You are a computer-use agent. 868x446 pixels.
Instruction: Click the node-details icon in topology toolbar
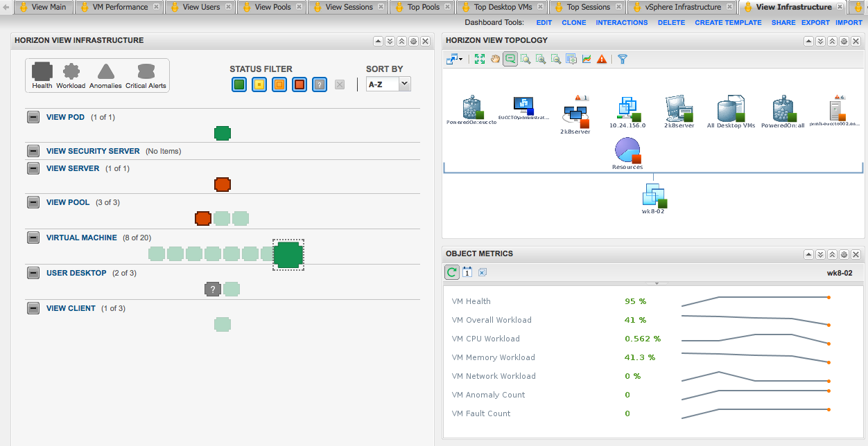tap(571, 59)
